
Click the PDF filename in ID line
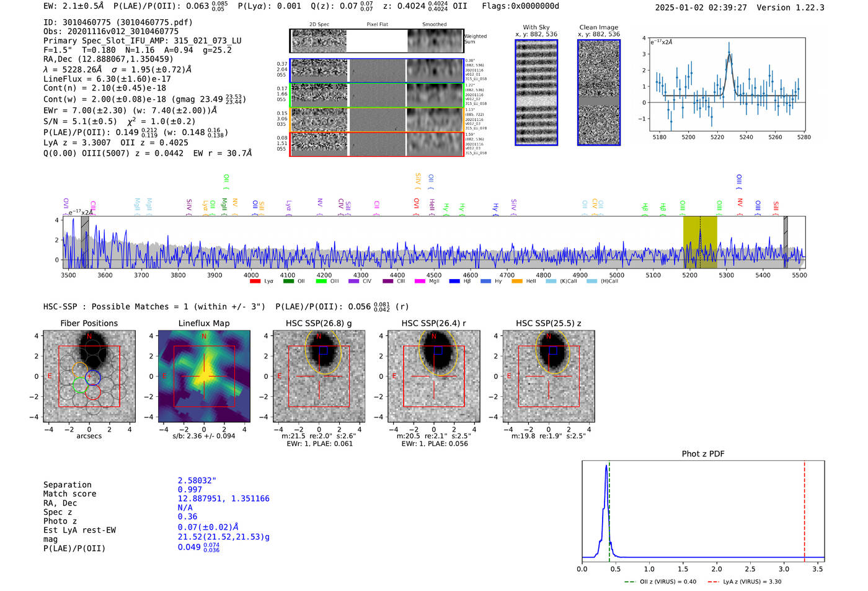pos(154,22)
